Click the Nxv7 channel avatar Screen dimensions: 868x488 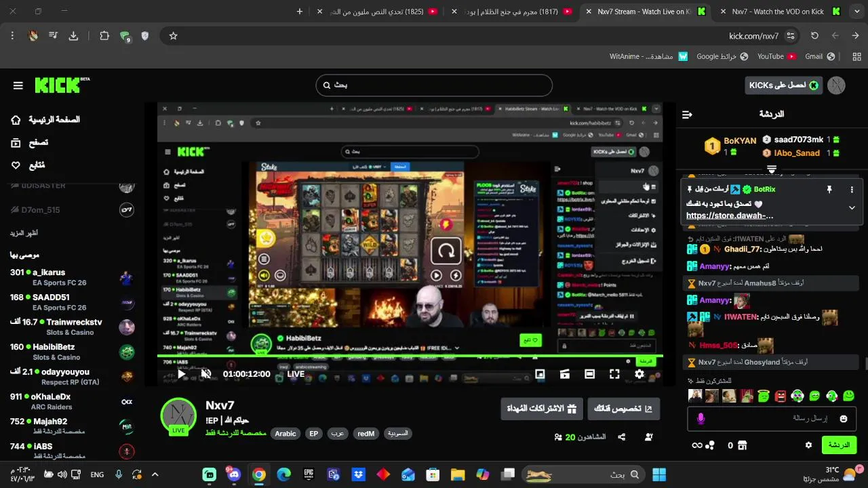[x=178, y=415]
